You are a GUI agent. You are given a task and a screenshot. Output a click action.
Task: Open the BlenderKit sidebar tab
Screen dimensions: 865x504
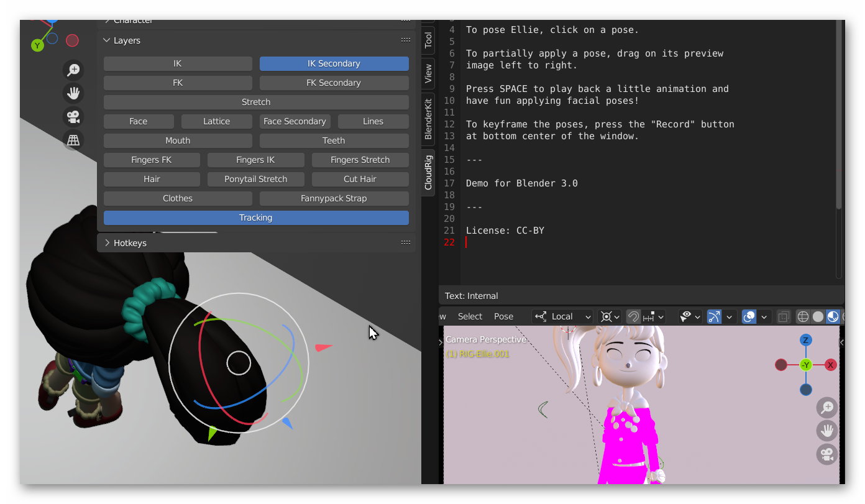[x=428, y=119]
